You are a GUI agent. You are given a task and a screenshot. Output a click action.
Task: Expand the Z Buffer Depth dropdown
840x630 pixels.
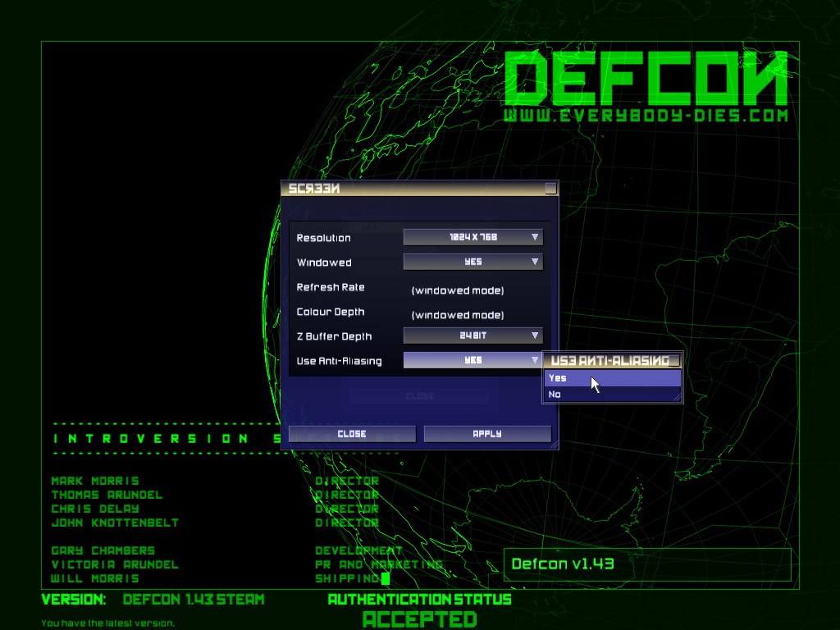(x=473, y=336)
